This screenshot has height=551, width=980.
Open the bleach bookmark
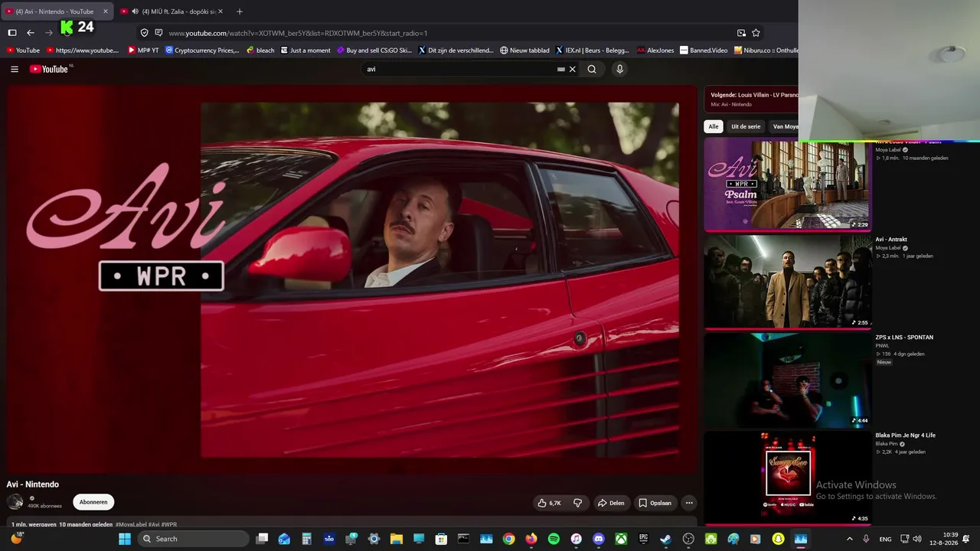(x=260, y=51)
